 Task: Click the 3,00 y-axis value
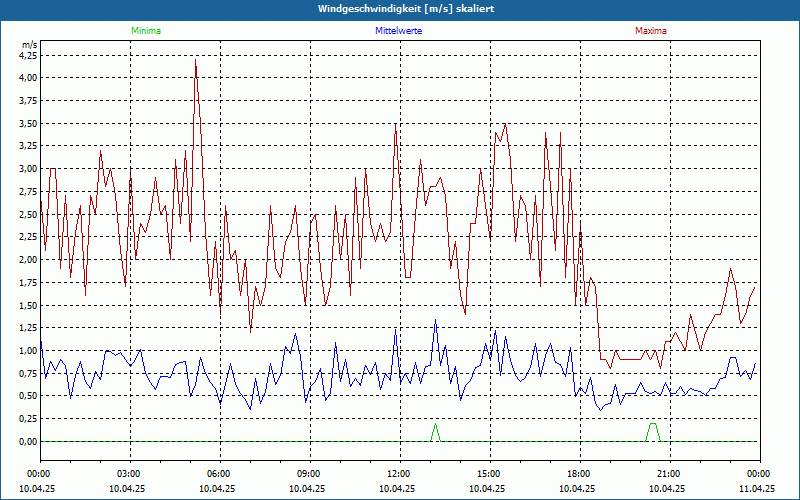click(x=28, y=169)
